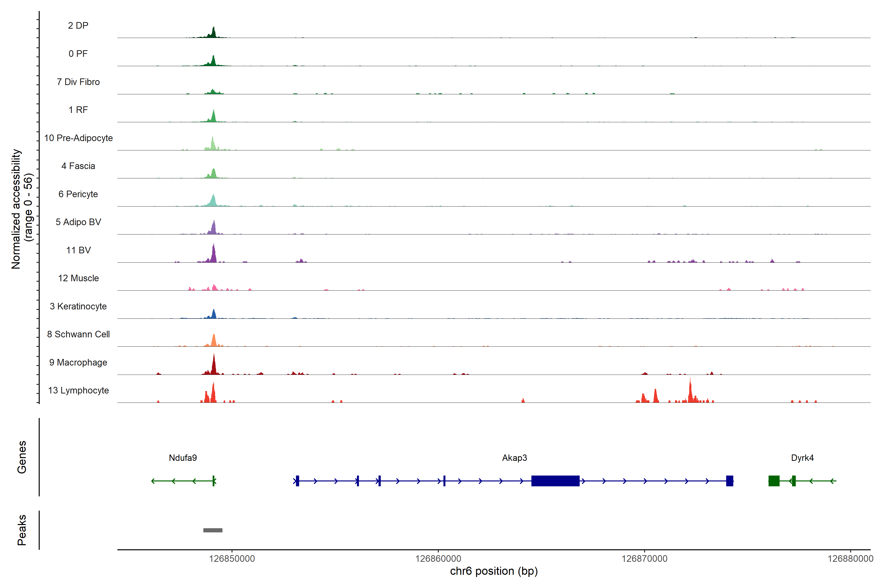This screenshot has width=882, height=588.
Task: Click the 126850000 axis tick label
Action: tap(232, 558)
